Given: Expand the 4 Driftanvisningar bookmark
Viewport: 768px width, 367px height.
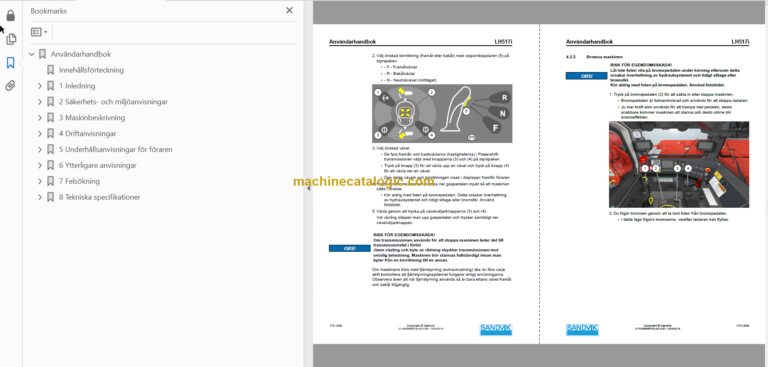Looking at the screenshot, I should pos(40,133).
